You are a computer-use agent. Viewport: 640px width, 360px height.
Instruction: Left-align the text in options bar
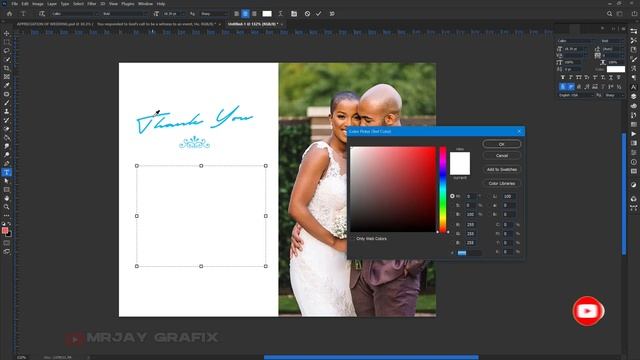click(236, 13)
